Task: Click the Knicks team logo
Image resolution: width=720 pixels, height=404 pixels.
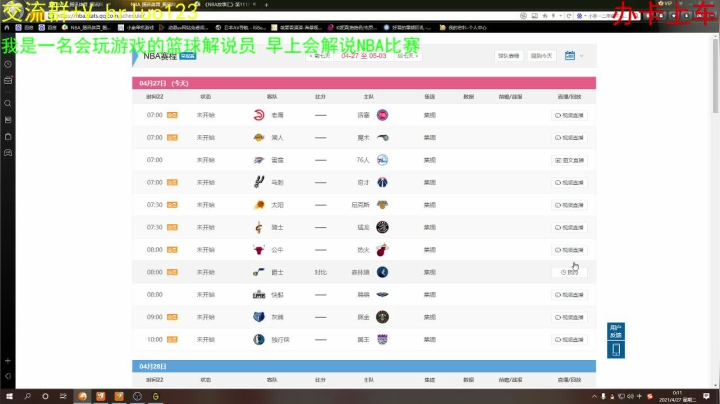Action: (x=382, y=205)
